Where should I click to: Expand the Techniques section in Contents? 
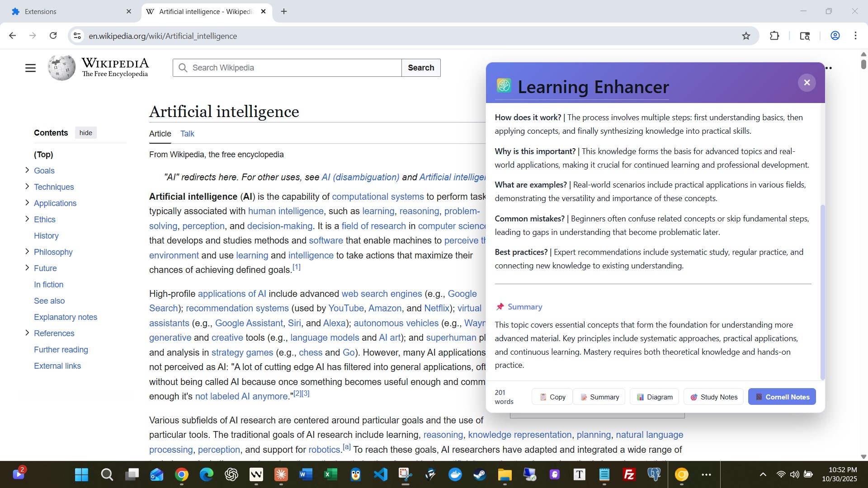27,187
